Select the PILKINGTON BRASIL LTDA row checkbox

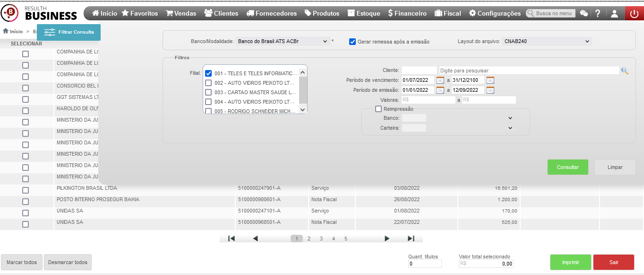26,190
